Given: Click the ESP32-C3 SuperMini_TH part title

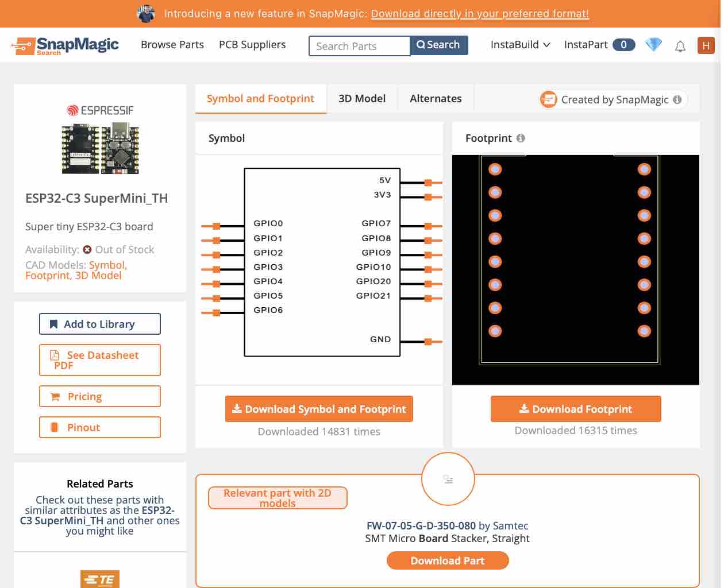Looking at the screenshot, I should 97,198.
